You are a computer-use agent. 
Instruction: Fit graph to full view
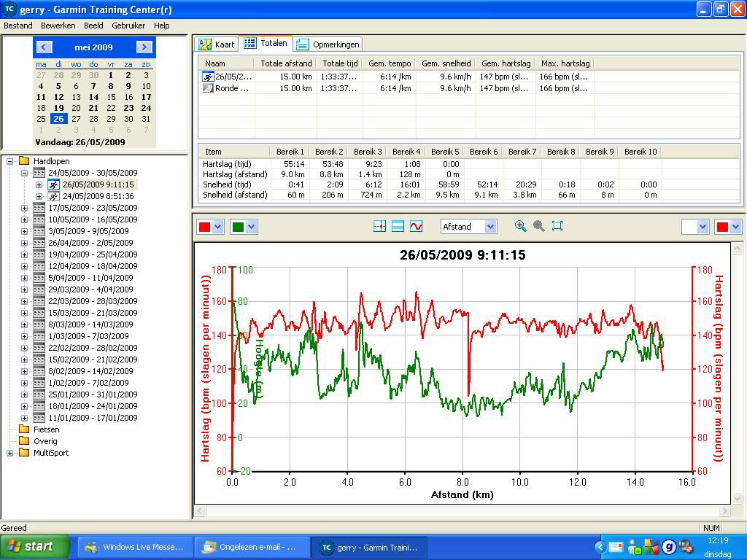tap(557, 226)
